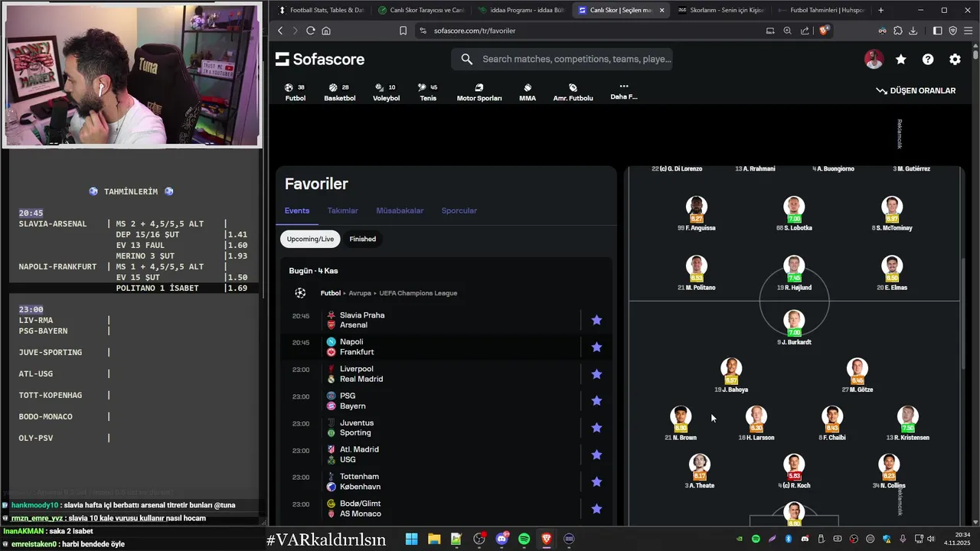
Task: Select MMA sport icon
Action: click(x=528, y=92)
